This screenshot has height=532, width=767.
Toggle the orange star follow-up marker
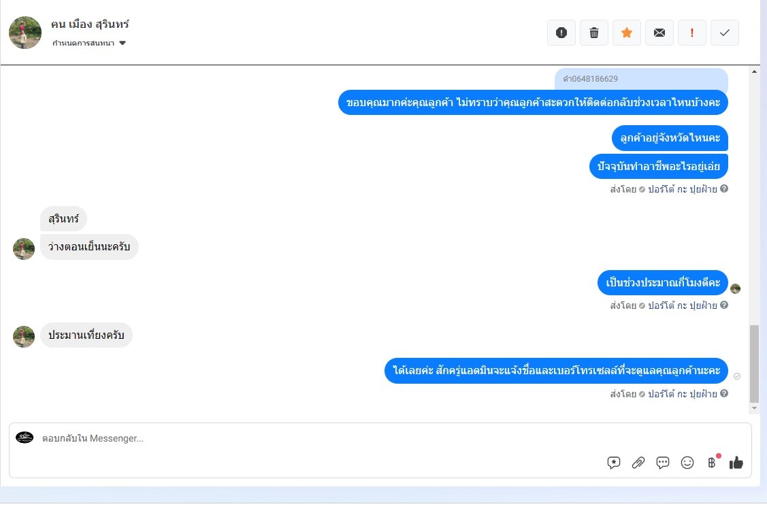tap(627, 33)
